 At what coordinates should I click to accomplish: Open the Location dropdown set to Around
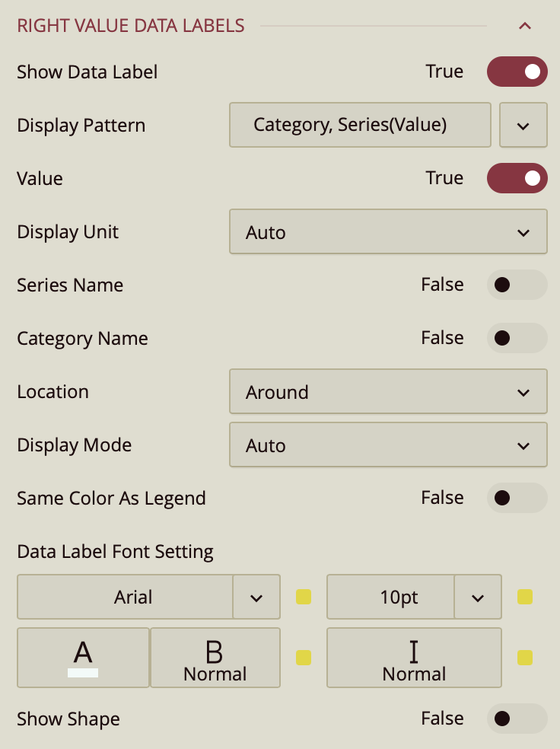point(388,392)
